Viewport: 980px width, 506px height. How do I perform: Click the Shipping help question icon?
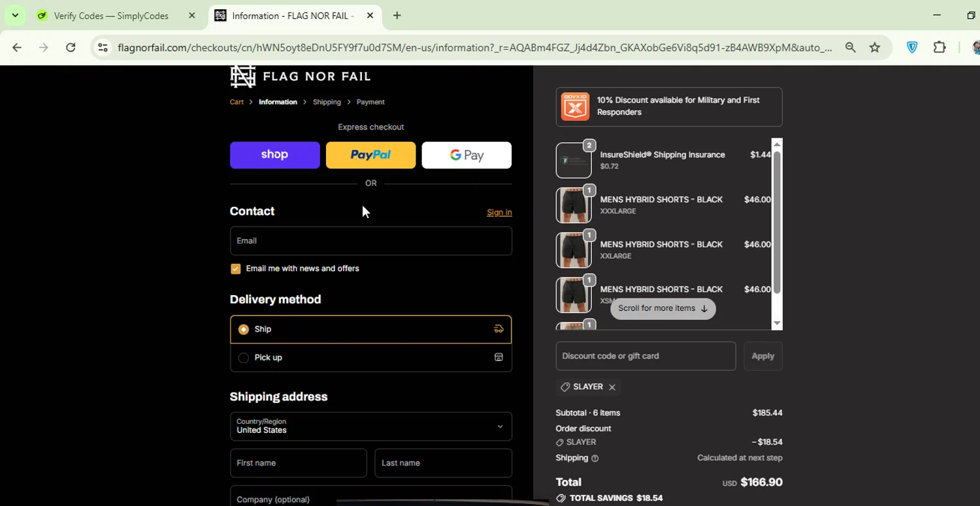(595, 458)
